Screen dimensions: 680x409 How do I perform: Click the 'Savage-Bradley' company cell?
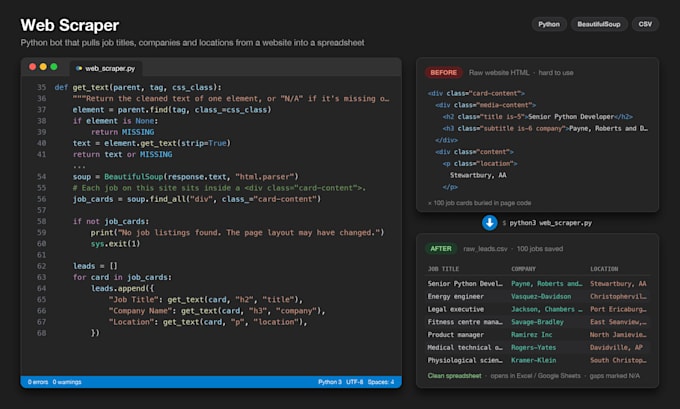(537, 322)
